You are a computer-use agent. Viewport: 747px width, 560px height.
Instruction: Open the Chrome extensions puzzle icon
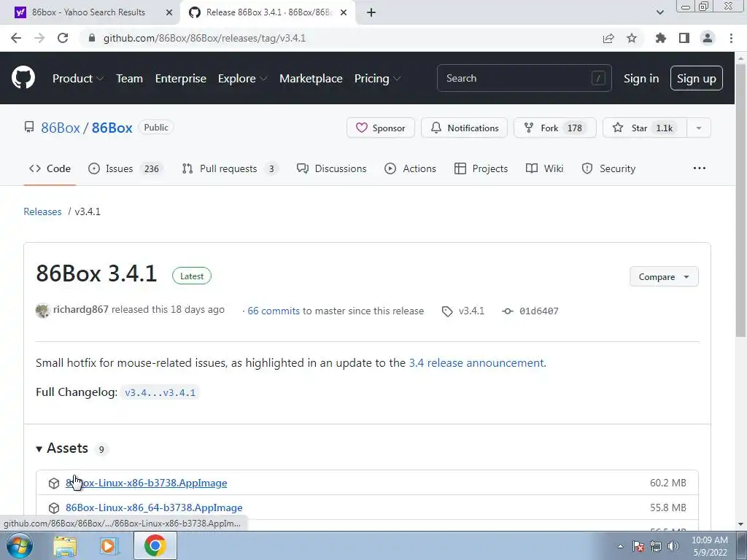pos(661,38)
